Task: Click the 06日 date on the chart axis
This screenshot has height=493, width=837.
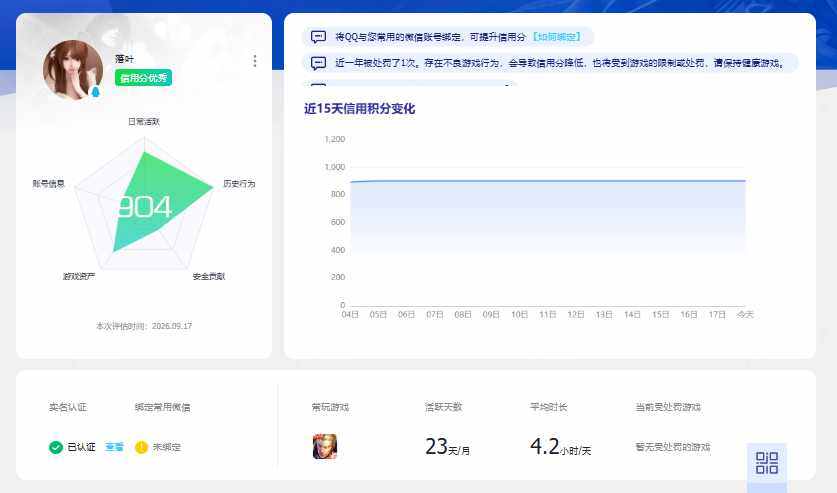Action: [x=406, y=315]
